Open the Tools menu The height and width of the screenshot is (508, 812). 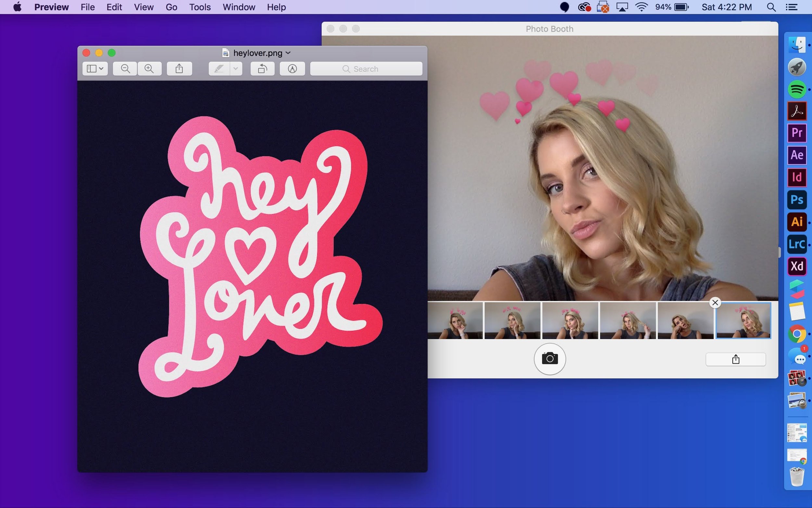click(200, 7)
